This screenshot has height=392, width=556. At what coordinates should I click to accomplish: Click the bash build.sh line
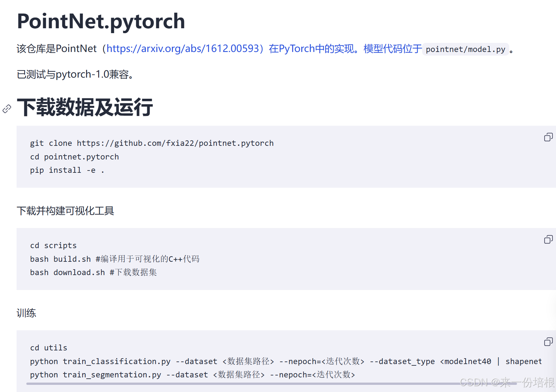tap(115, 259)
